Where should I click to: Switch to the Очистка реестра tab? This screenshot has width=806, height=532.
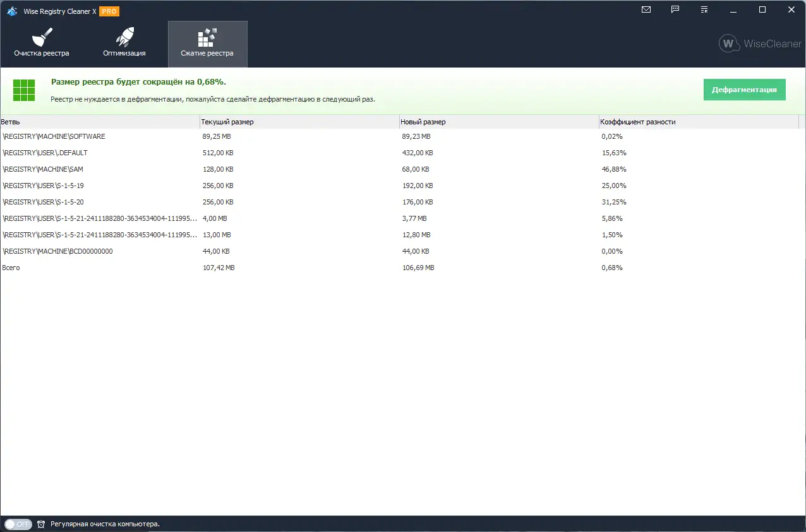coord(42,44)
